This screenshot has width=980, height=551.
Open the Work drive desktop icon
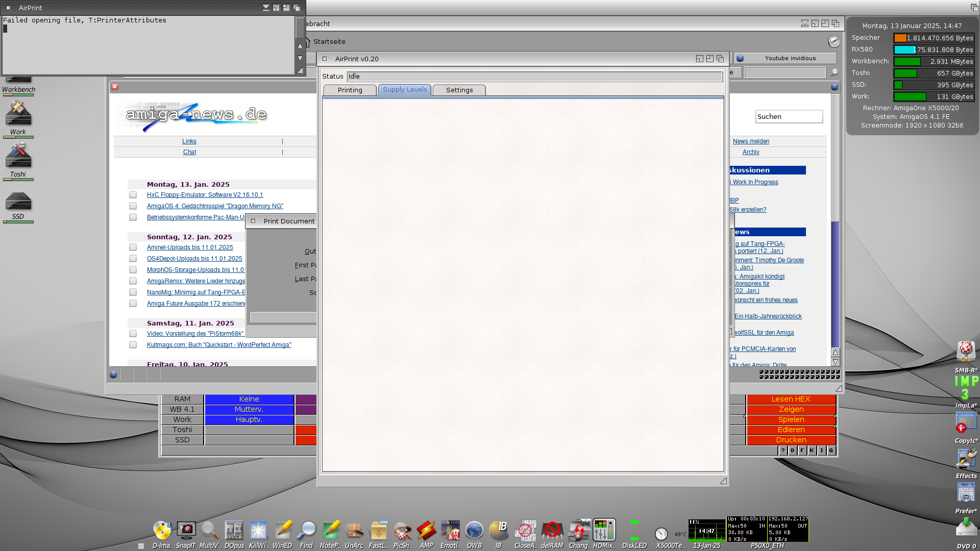[18, 113]
